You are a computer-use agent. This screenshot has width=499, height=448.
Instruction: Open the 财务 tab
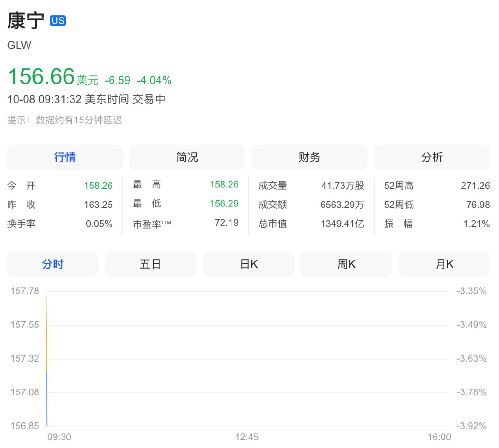coord(310,157)
